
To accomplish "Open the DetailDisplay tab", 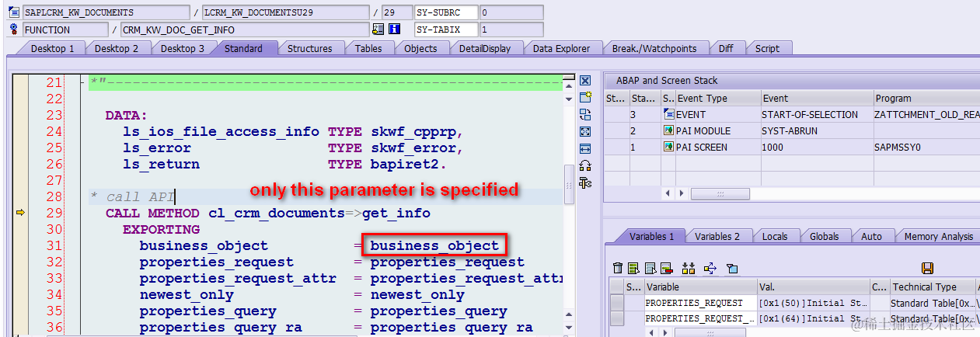I will [485, 48].
